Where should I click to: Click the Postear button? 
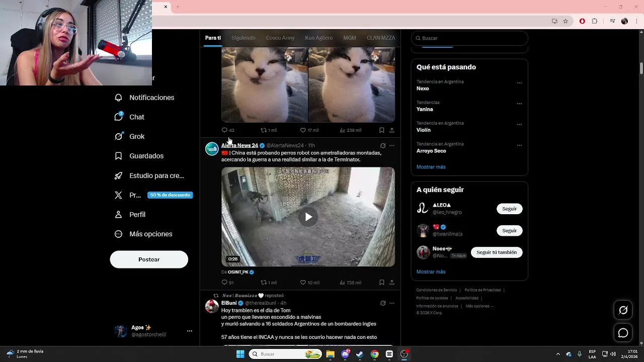point(149,259)
